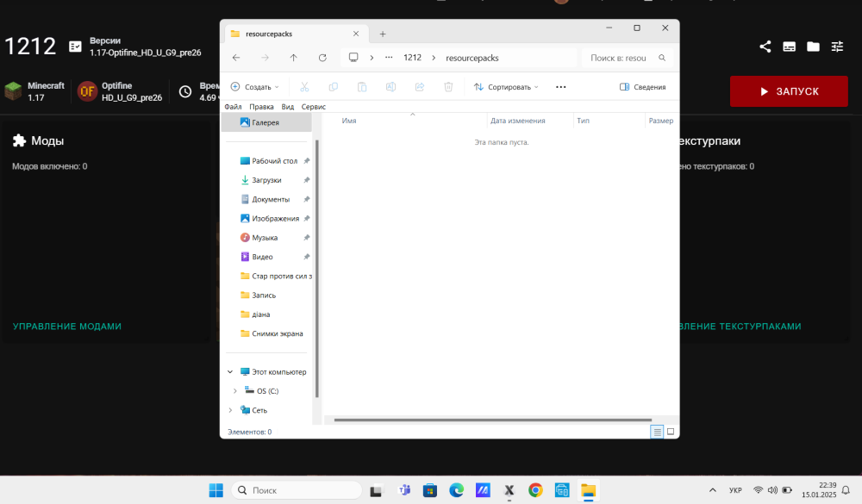Viewport: 862px width, 504px height.
Task: Add a new Explorer tab
Action: [383, 34]
